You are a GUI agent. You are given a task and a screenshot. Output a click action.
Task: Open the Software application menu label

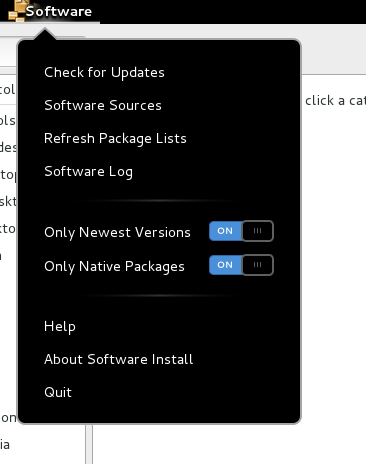coord(59,11)
